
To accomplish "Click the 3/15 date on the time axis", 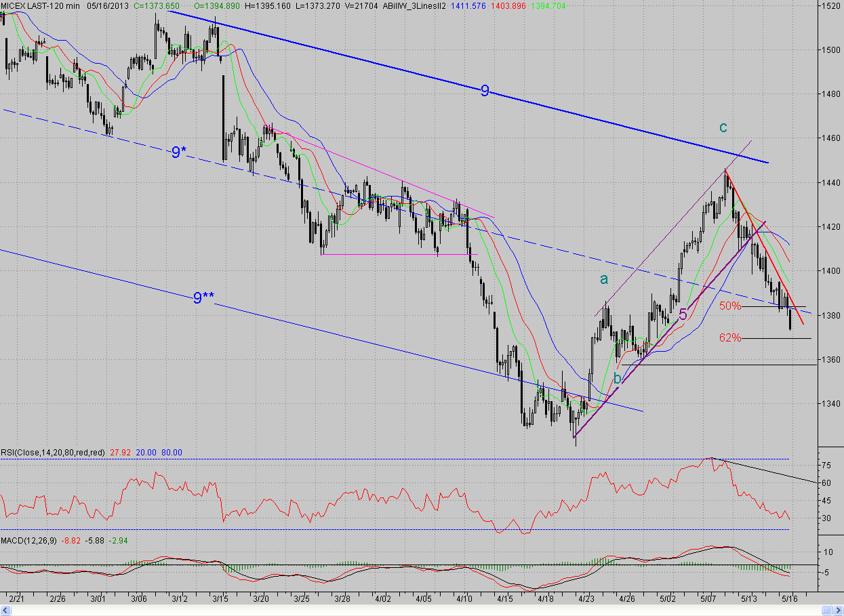I will 220,599.
